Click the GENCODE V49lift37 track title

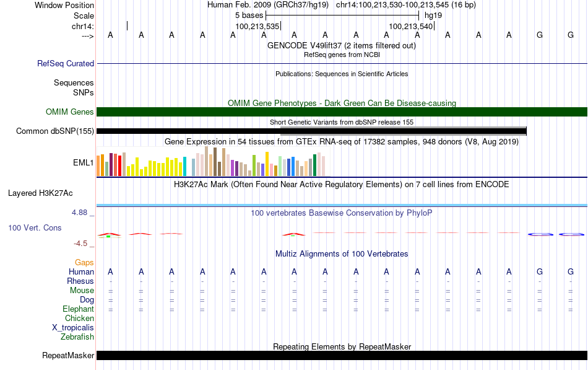341,45
